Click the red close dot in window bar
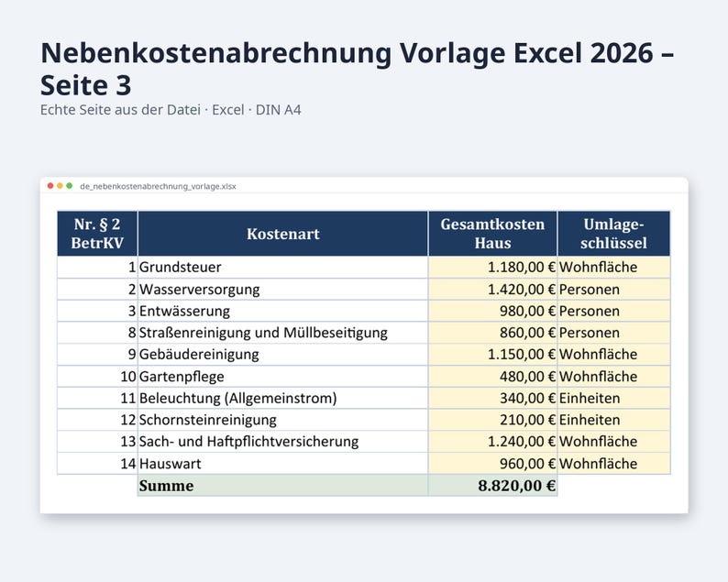This screenshot has height=582, width=728. tap(50, 186)
